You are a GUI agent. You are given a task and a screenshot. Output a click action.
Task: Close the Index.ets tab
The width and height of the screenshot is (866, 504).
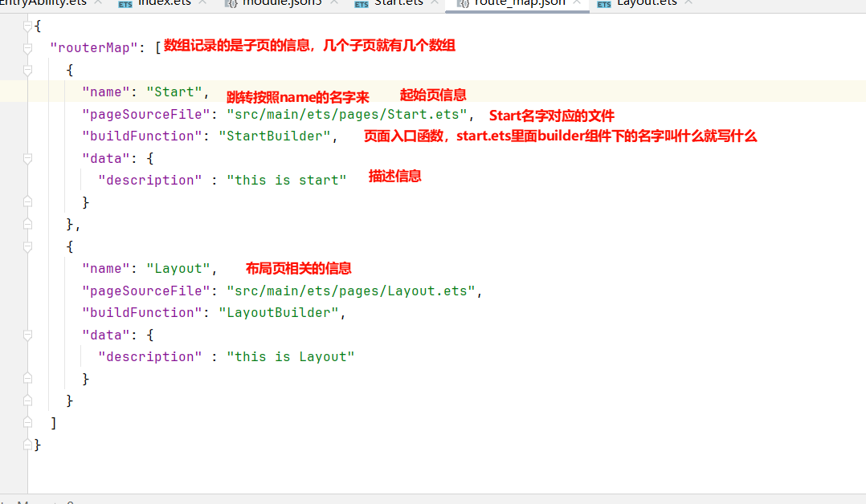click(202, 2)
